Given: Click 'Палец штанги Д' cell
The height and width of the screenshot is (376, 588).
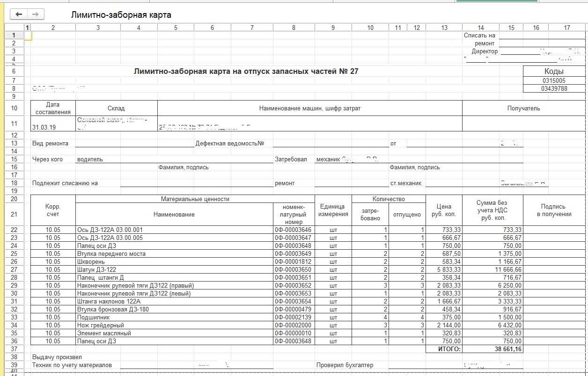Looking at the screenshot, I should 174,277.
